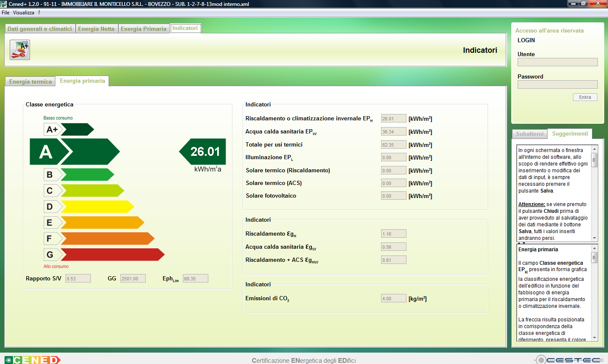Select the Energia primaria sub-tab
Screen dimensions: 608x364
82,81
